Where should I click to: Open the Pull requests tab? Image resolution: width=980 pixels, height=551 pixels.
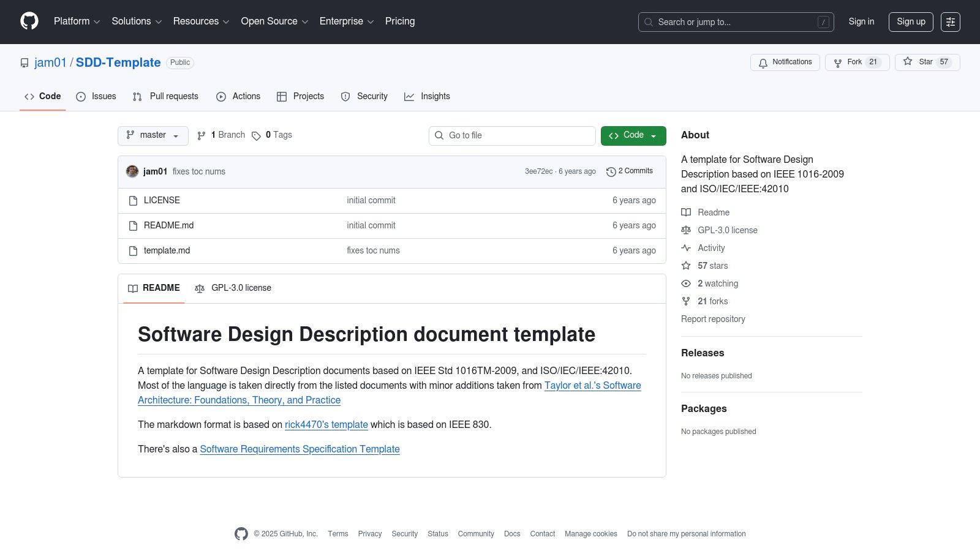165,97
